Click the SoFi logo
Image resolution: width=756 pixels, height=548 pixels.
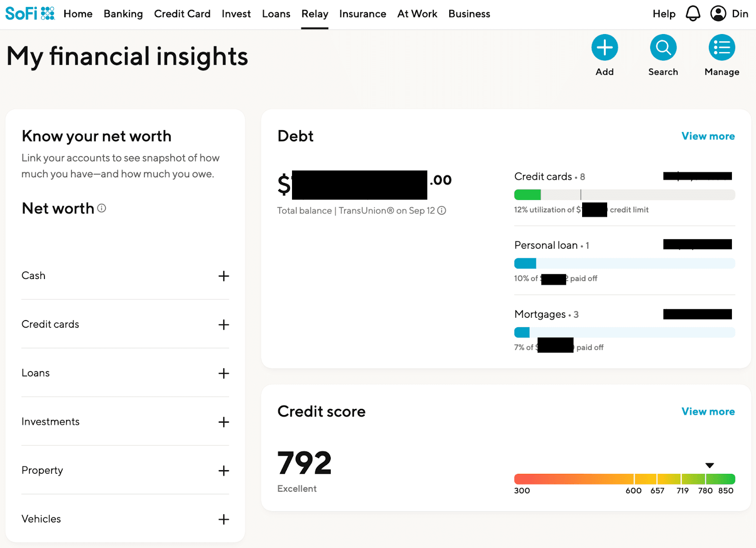click(29, 14)
